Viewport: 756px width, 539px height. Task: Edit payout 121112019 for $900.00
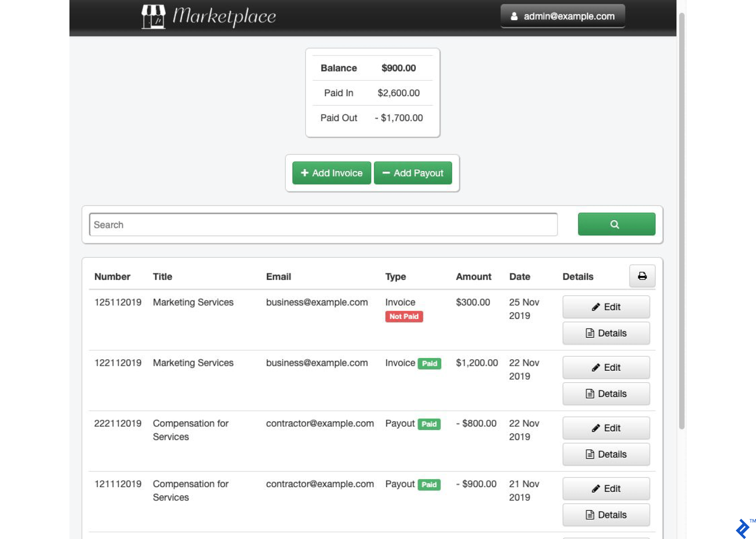tap(606, 489)
